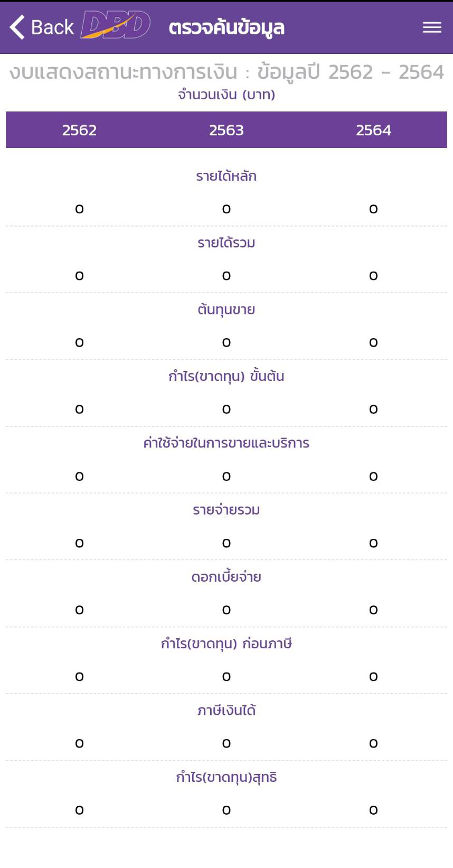Tap the ดอกเบี้ยจ่าย row label
The width and height of the screenshot is (453, 868).
point(227,576)
